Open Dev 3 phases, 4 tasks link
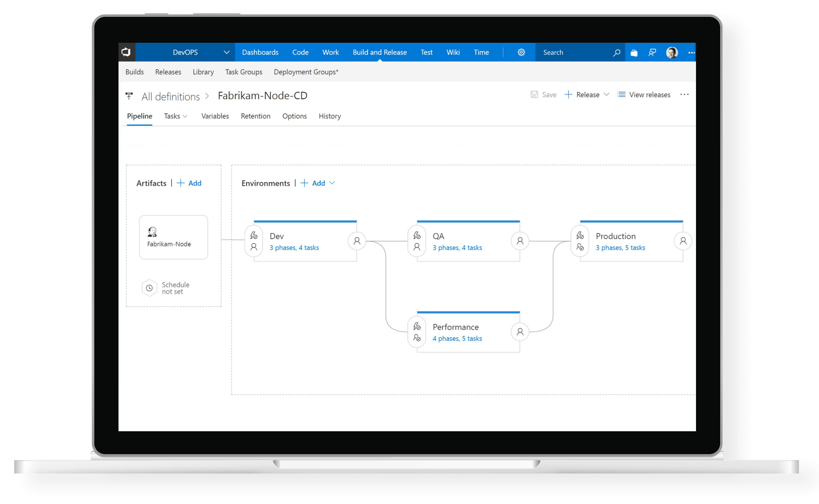819x504 pixels. point(294,248)
